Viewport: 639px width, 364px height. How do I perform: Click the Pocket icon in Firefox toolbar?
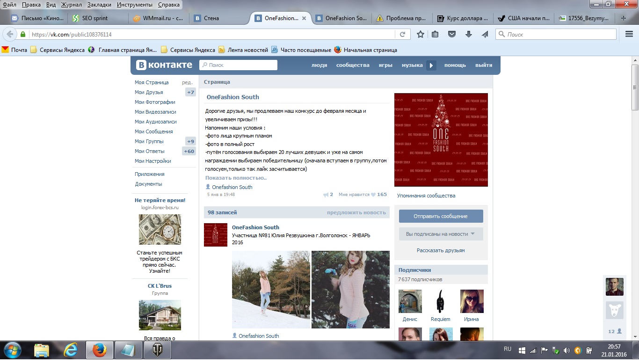click(x=452, y=34)
